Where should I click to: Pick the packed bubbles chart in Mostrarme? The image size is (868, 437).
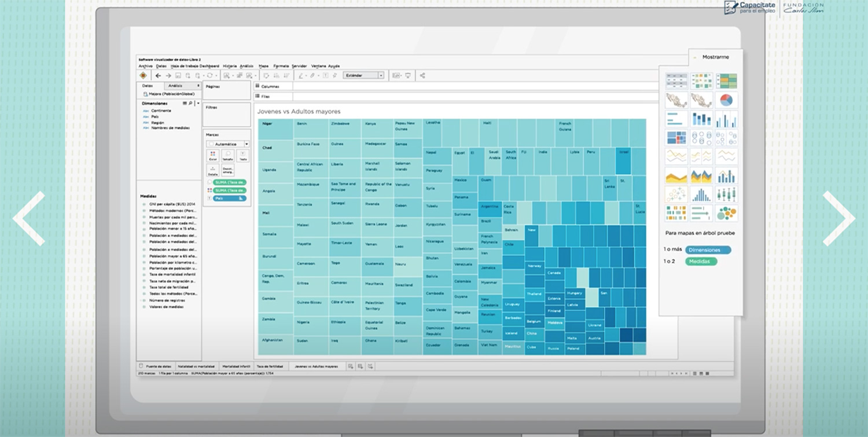click(726, 213)
